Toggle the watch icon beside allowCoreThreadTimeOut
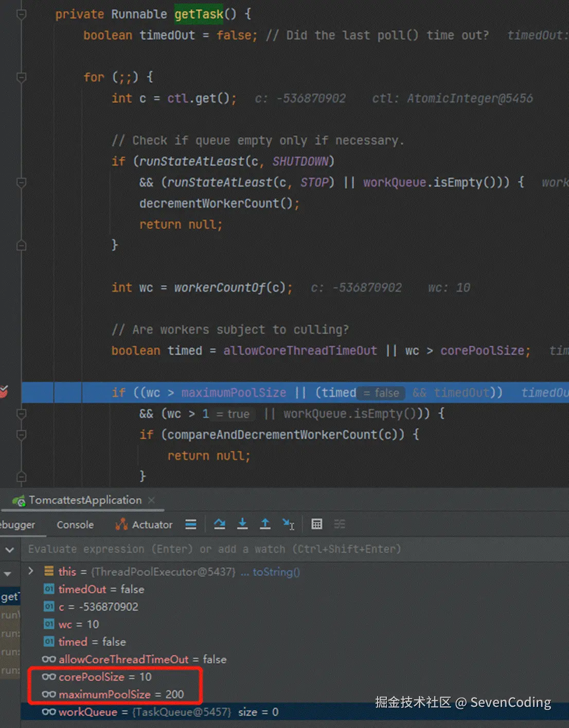569x728 pixels. (x=48, y=659)
